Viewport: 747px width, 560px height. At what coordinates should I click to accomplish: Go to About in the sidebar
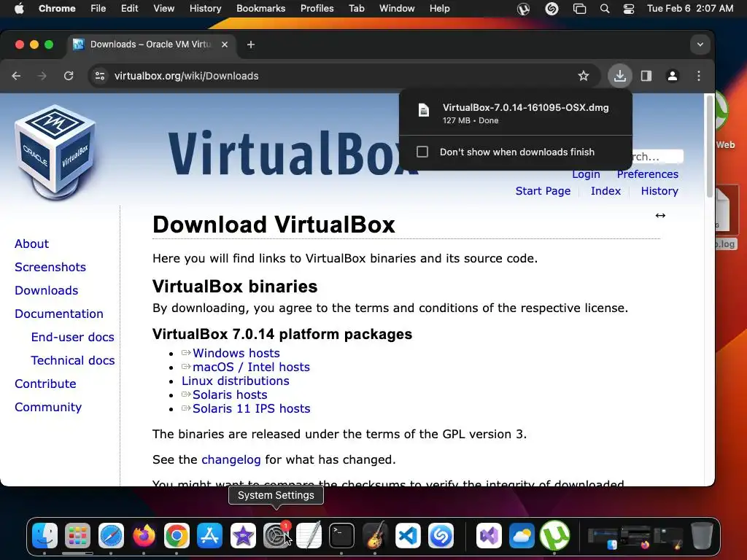31,244
